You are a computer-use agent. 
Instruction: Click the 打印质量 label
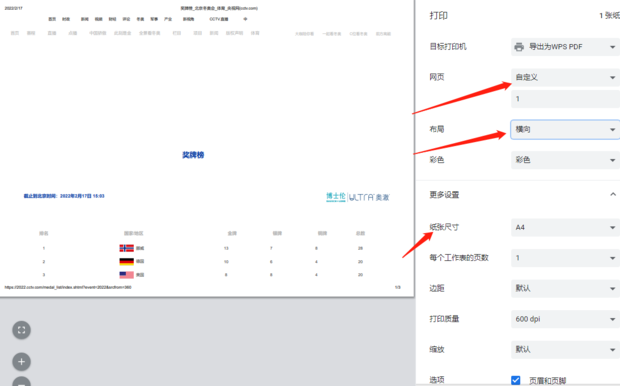click(444, 318)
